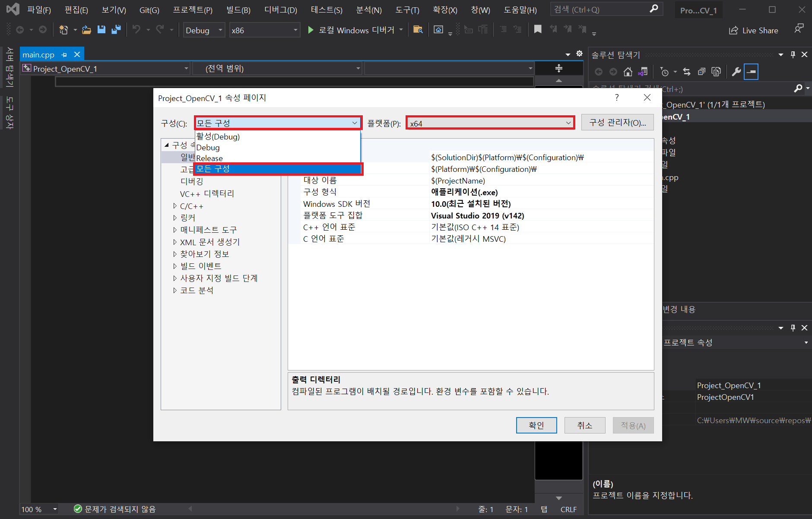Image resolution: width=812 pixels, height=519 pixels.
Task: Click the feedback person icon top right
Action: (x=799, y=29)
